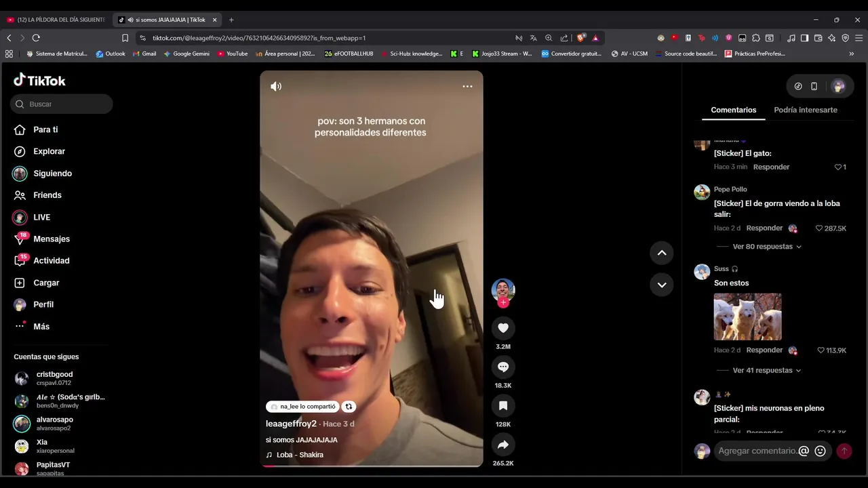This screenshot has width=868, height=488.
Task: Open Mensajes with 18 unread badge
Action: click(x=42, y=239)
